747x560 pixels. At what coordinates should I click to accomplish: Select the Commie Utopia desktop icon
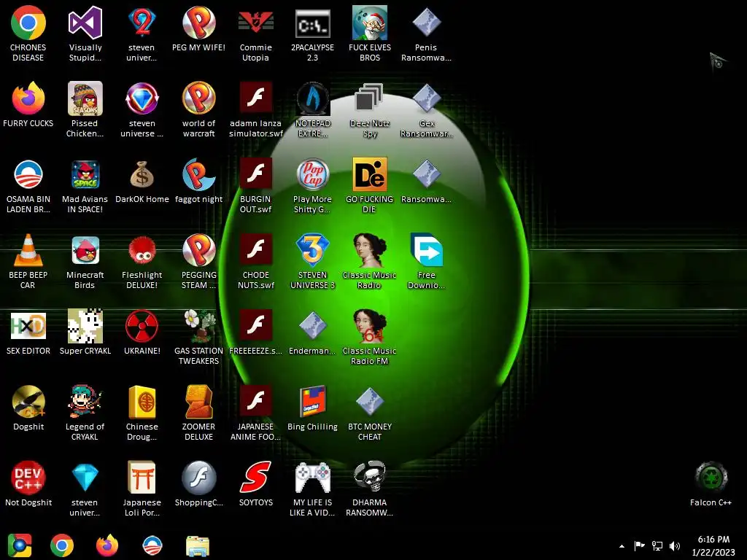[x=256, y=23]
